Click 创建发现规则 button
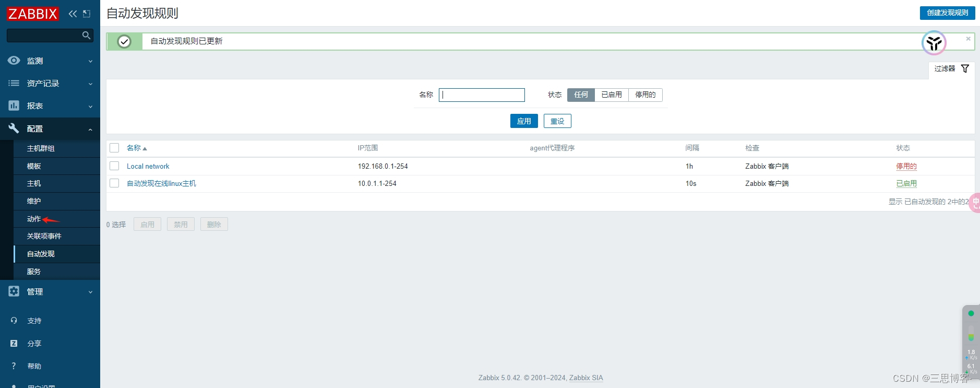This screenshot has height=388, width=980. pos(947,13)
